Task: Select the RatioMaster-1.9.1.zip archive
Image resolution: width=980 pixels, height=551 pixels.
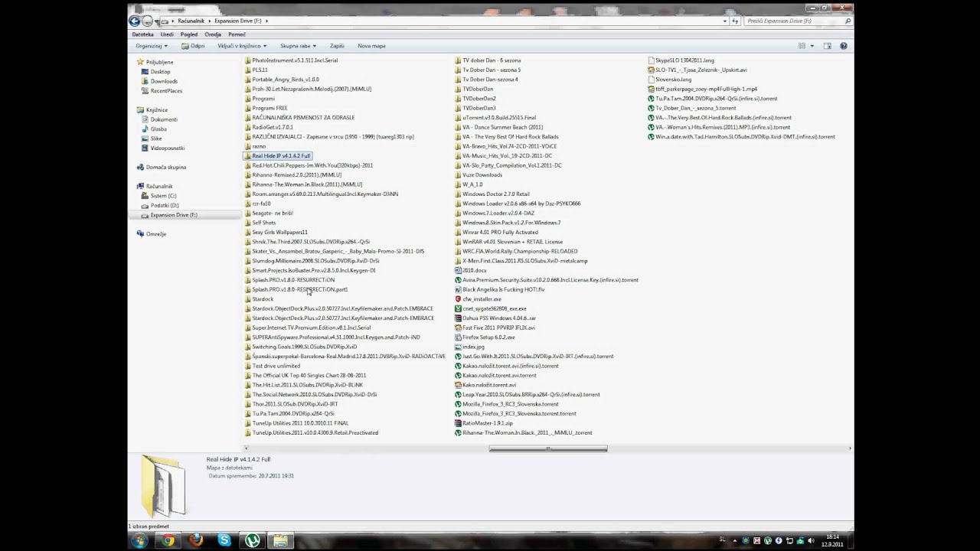Action: (487, 423)
